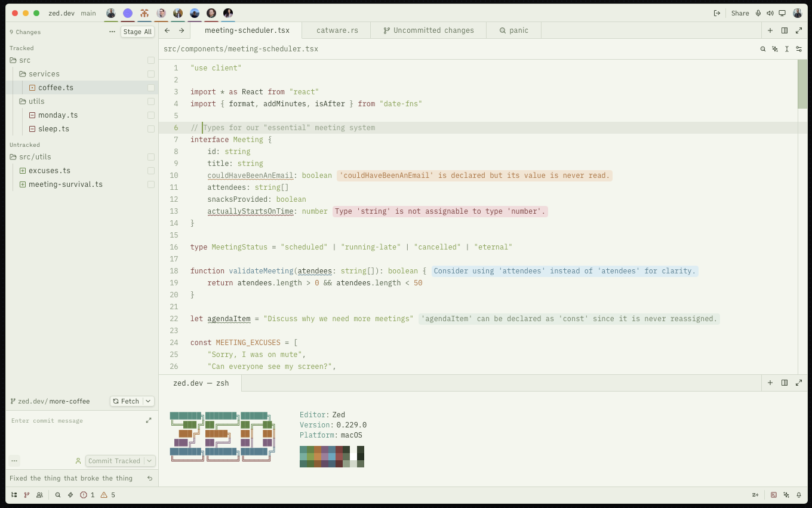
Task: Expand the commit message editor
Action: coord(149,420)
